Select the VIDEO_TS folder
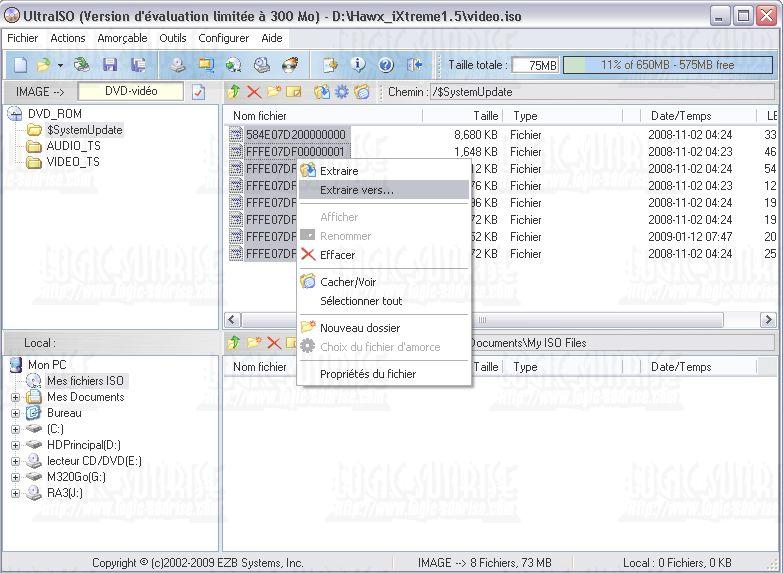 pos(73,162)
